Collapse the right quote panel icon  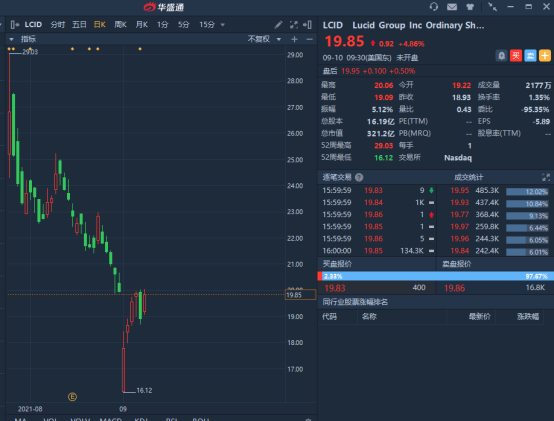[307, 25]
